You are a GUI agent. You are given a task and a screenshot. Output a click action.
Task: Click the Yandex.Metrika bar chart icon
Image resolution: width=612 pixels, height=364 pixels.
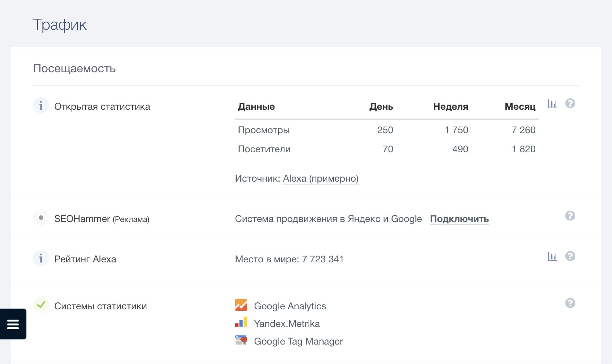coord(241,323)
